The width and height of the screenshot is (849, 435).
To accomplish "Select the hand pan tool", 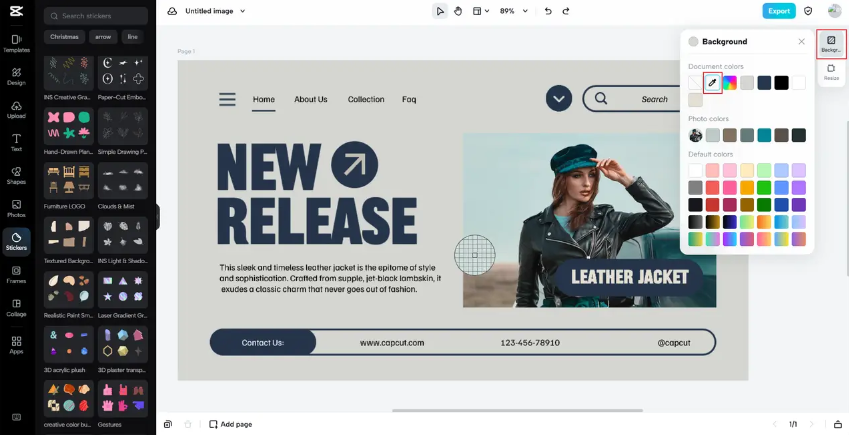I will 458,11.
